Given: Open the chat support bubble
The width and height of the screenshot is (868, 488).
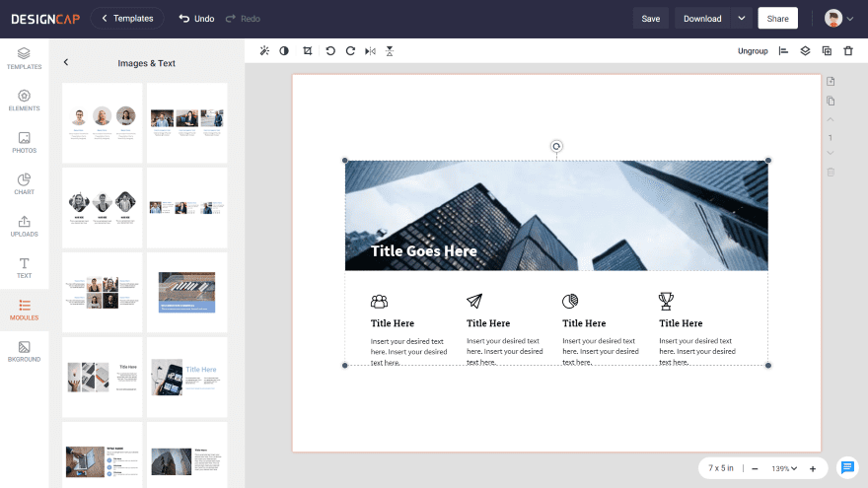Looking at the screenshot, I should 847,467.
